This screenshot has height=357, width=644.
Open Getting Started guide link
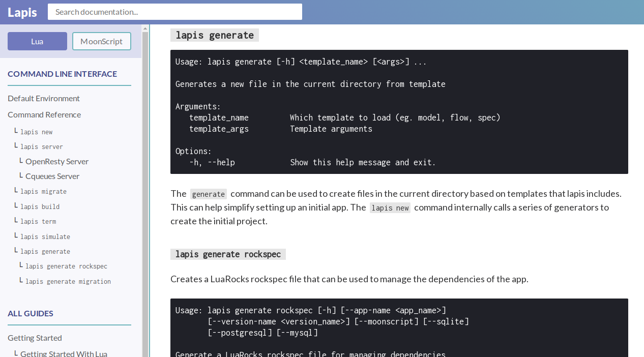[35, 338]
